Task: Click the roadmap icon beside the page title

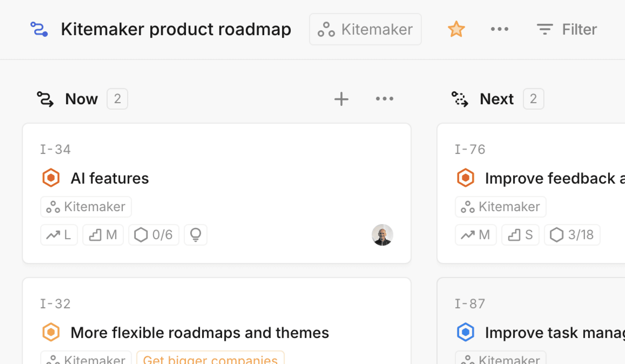Action: pyautogui.click(x=39, y=29)
